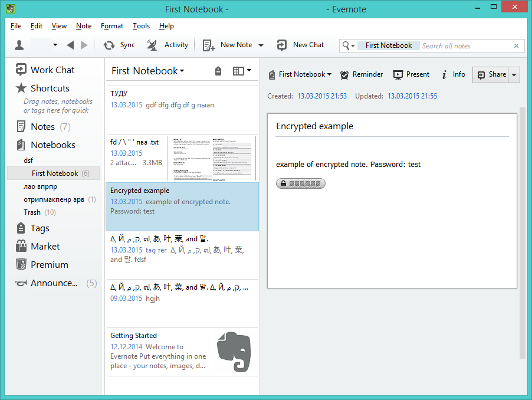This screenshot has width=532, height=400.
Task: Select First Notebook in sidebar tree
Action: click(x=53, y=173)
